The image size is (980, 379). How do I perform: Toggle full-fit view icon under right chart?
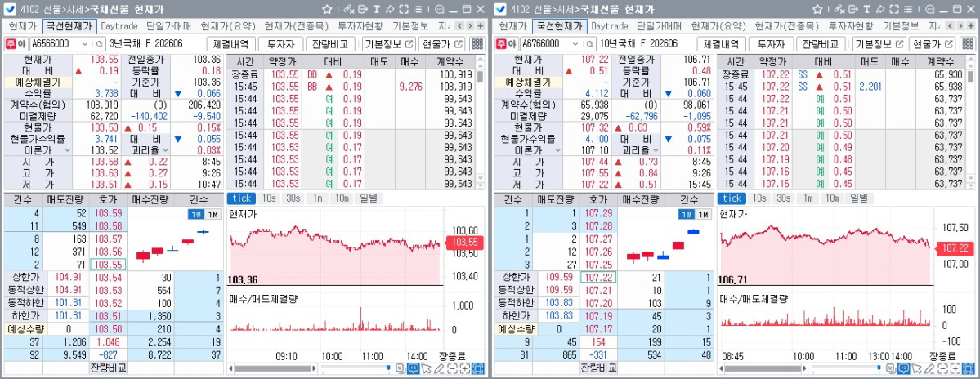(x=968, y=368)
